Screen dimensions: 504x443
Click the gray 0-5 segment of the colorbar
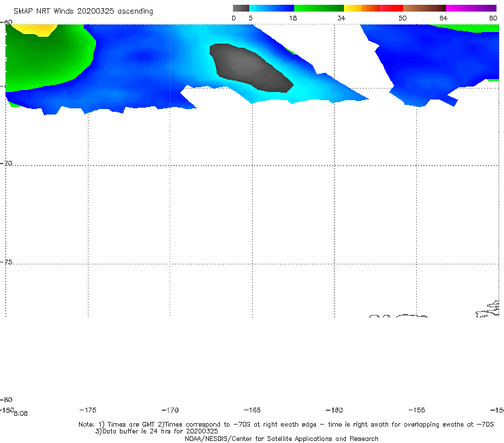coord(240,8)
